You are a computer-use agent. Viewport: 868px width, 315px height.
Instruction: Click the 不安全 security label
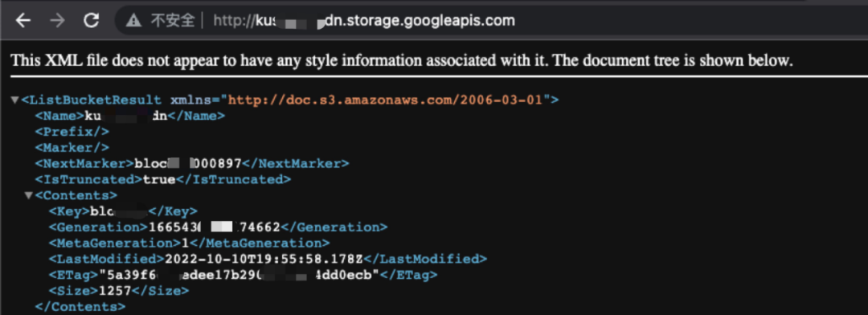pos(173,21)
